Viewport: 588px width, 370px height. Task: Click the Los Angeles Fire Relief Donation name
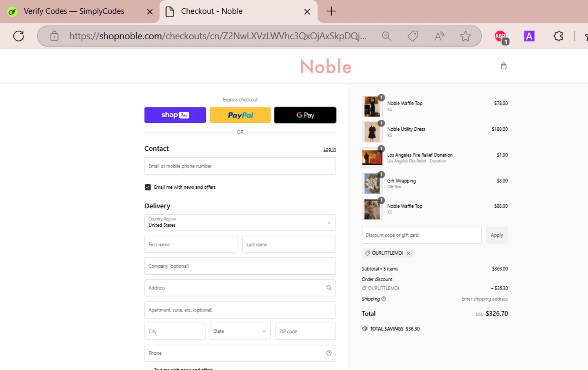[x=420, y=155]
